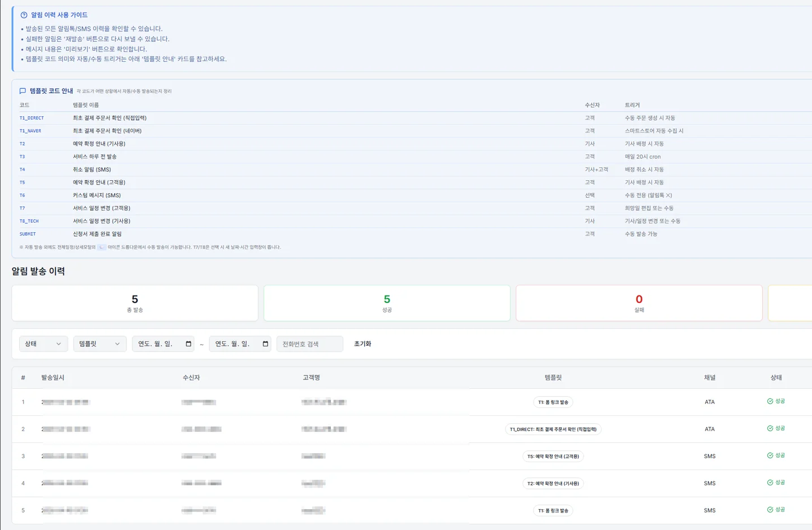
Task: Select the 신청서 제출 완료 알림 template name
Action: tap(97, 234)
